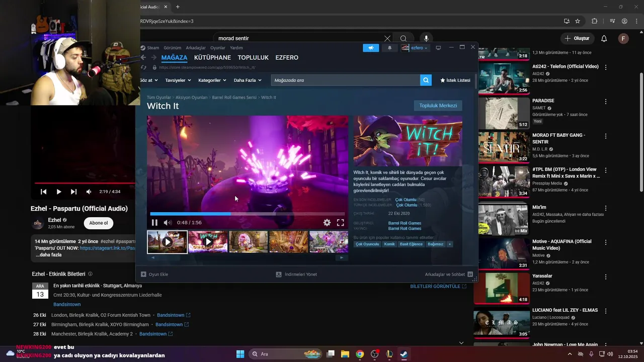This screenshot has height=362, width=644.
Task: Click the Çok Oyunculu tag
Action: point(367,244)
